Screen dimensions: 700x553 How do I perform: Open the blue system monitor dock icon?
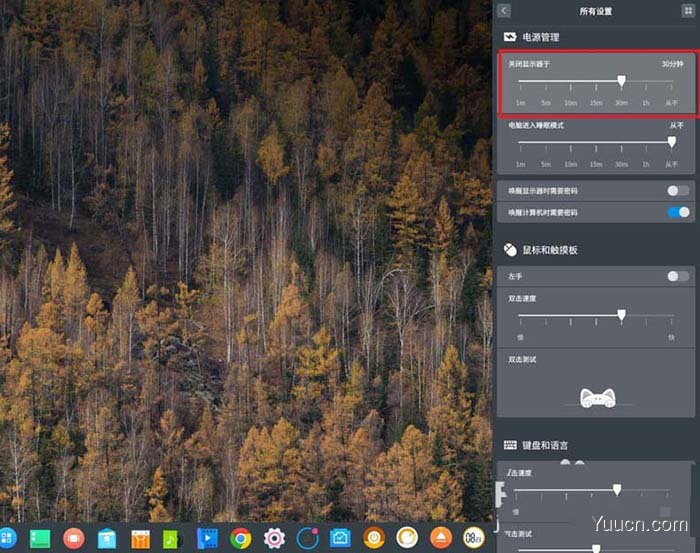(341, 538)
